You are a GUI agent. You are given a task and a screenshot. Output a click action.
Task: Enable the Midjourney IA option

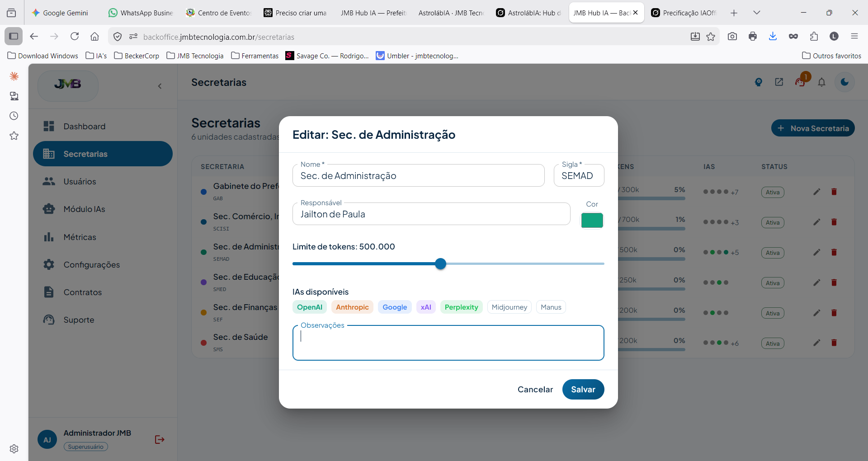[509, 307]
